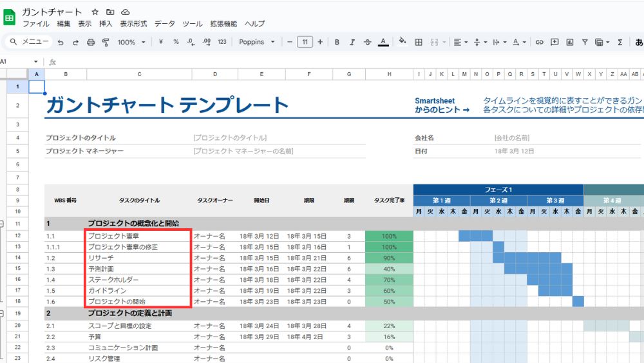Open the 100% zoom dropdown

(x=131, y=43)
